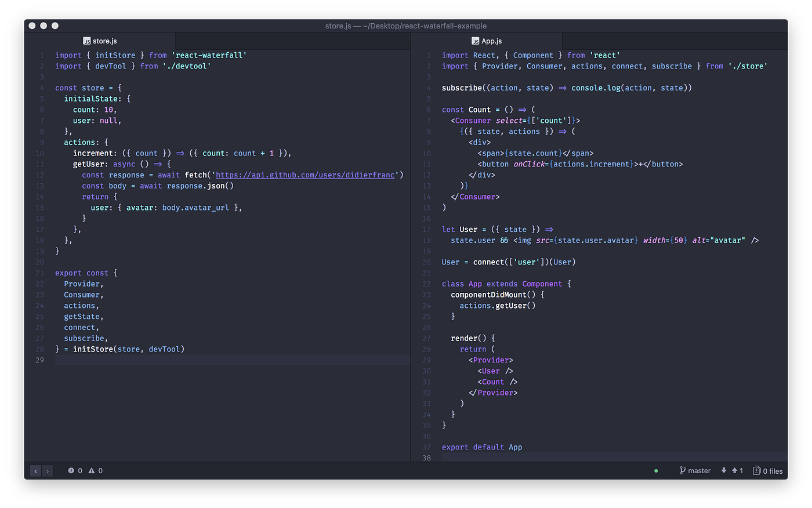This screenshot has width=812, height=508.
Task: Click the warnings triangle icon in the status bar
Action: tap(91, 470)
